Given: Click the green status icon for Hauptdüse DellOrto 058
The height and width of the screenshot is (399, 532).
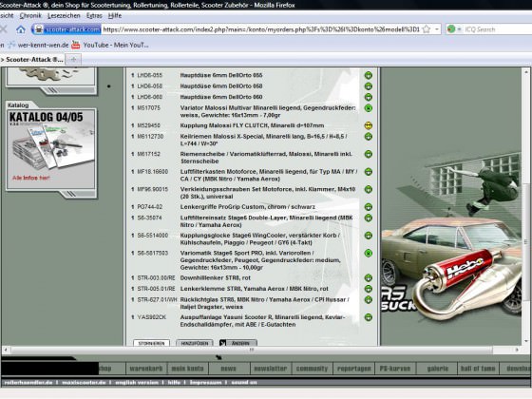Looking at the screenshot, I should coord(369,86).
